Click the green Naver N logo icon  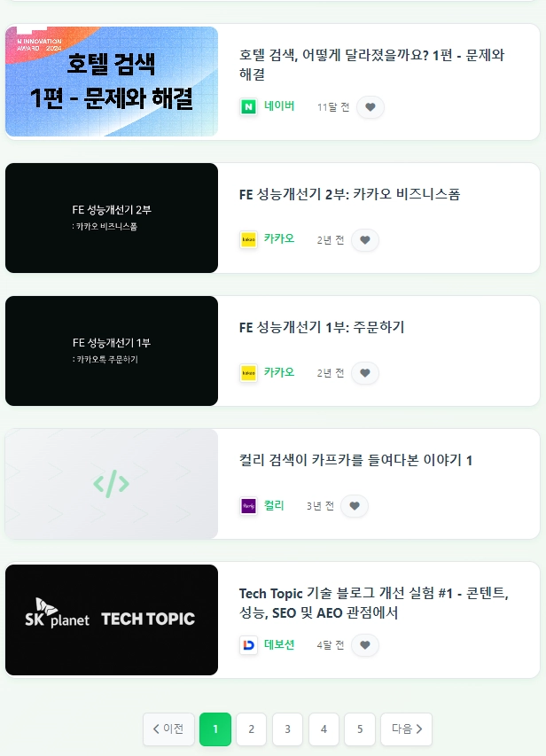248,106
